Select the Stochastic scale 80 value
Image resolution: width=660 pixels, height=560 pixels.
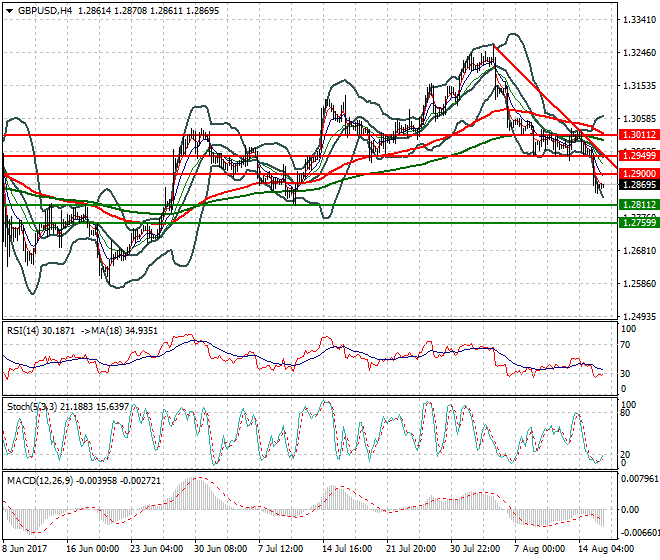tap(625, 413)
